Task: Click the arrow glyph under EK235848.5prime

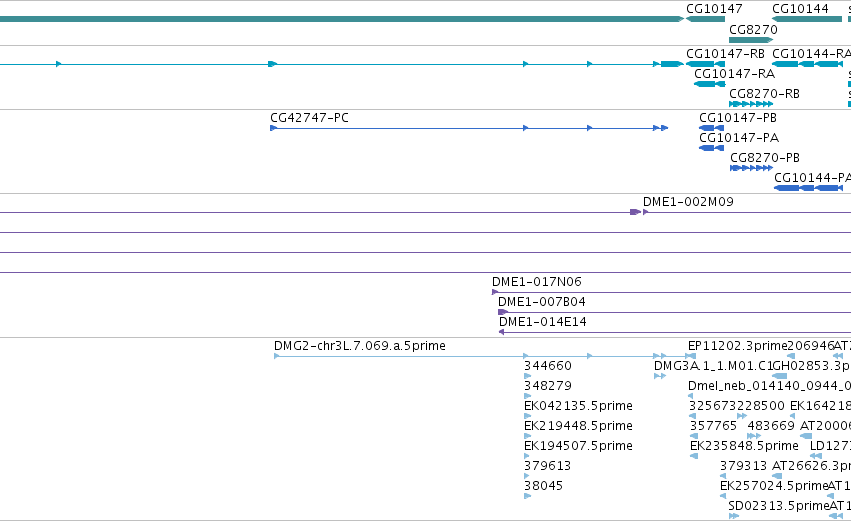Action: 694,456
